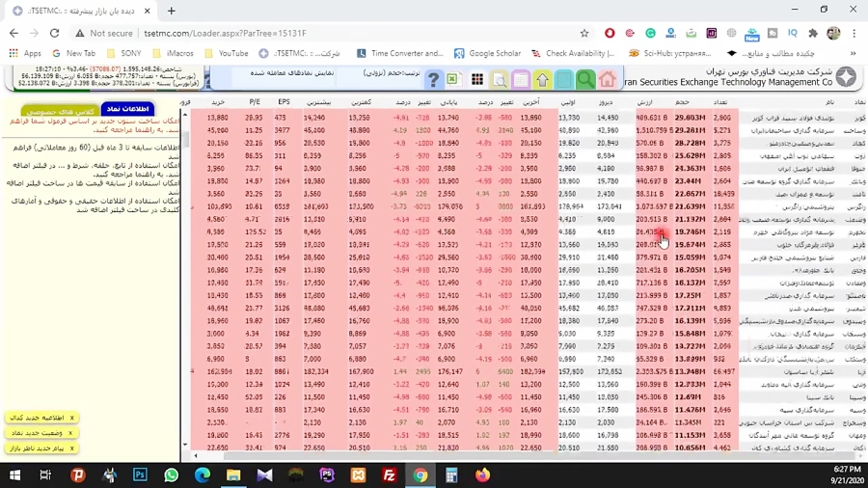Image resolution: width=868 pixels, height=488 pixels.
Task: Click the black grid view icon
Action: (476, 80)
